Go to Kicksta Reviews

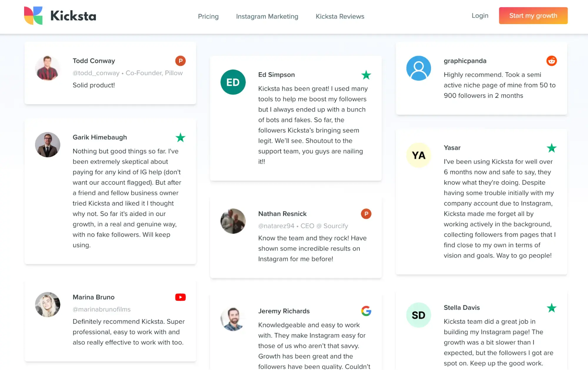[340, 16]
